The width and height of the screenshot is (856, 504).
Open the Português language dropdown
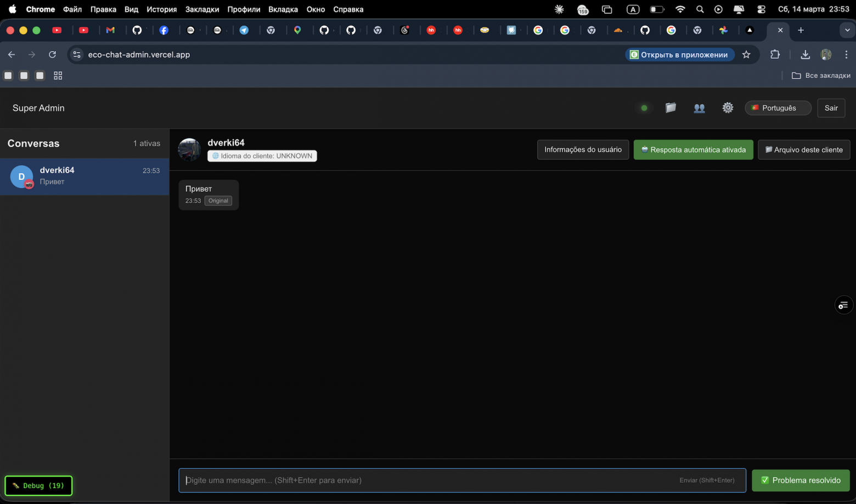click(778, 108)
